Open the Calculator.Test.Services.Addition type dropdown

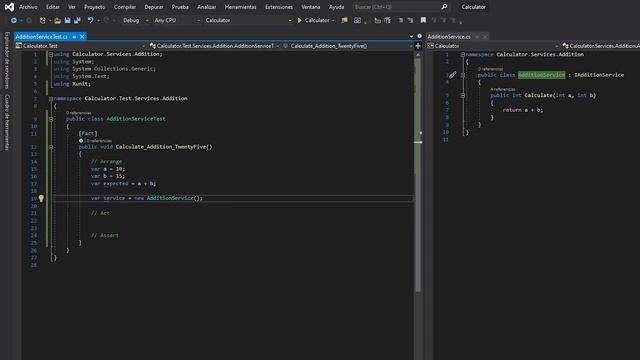[214, 46]
